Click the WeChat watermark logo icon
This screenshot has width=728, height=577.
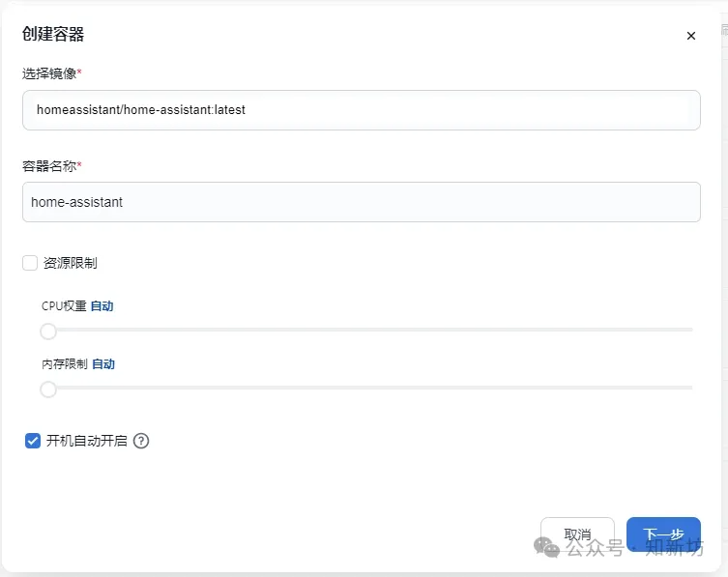(546, 547)
